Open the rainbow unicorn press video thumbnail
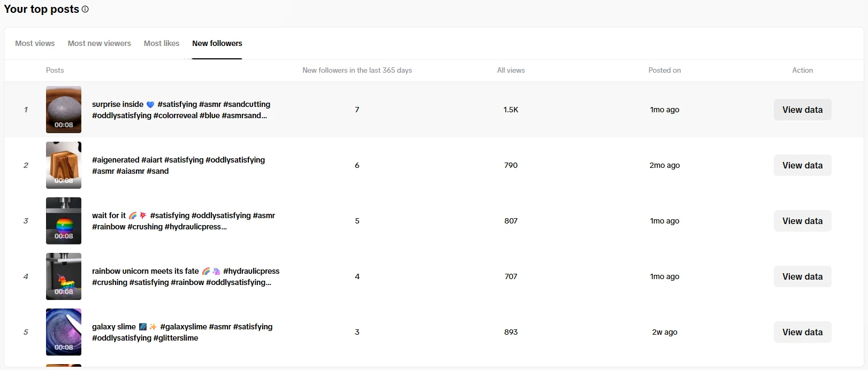Image resolution: width=868 pixels, height=370 pixels. click(x=64, y=276)
